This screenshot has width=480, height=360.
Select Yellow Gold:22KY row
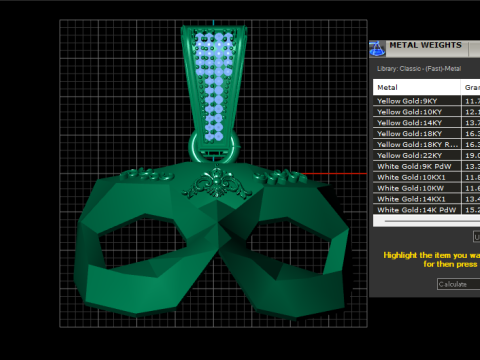[x=426, y=155]
